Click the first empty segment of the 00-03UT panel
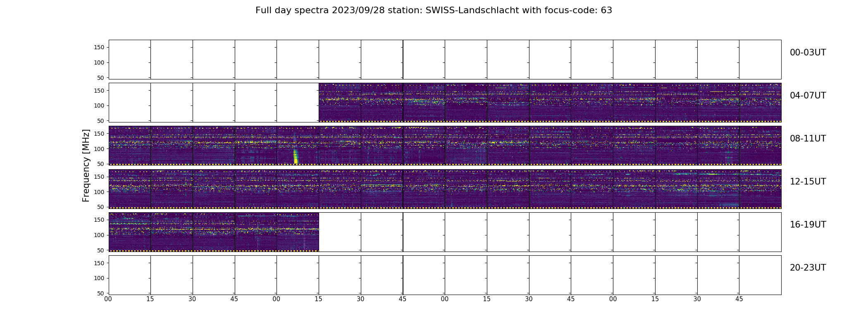The width and height of the screenshot is (868, 331). (x=129, y=60)
